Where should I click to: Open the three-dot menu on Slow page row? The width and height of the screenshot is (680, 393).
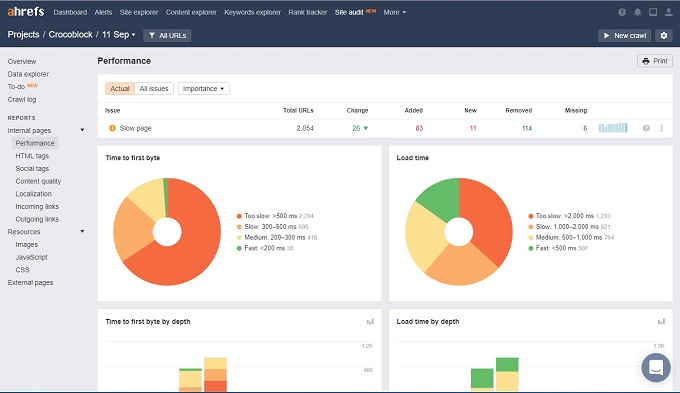pos(661,128)
